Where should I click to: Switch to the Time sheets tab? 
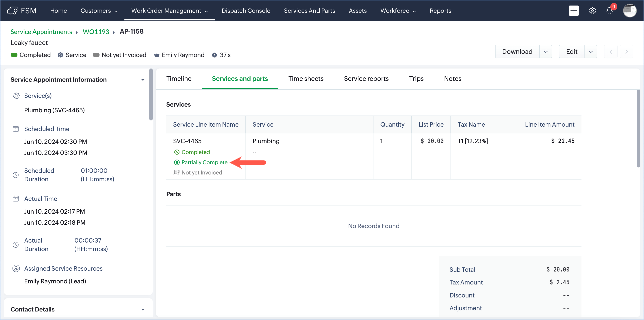coord(305,79)
